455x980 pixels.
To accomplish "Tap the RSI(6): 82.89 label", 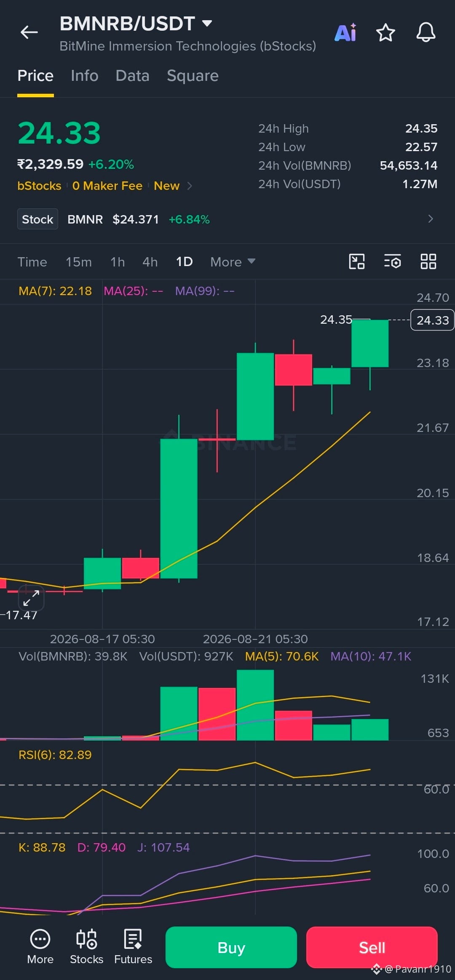I will click(x=55, y=755).
